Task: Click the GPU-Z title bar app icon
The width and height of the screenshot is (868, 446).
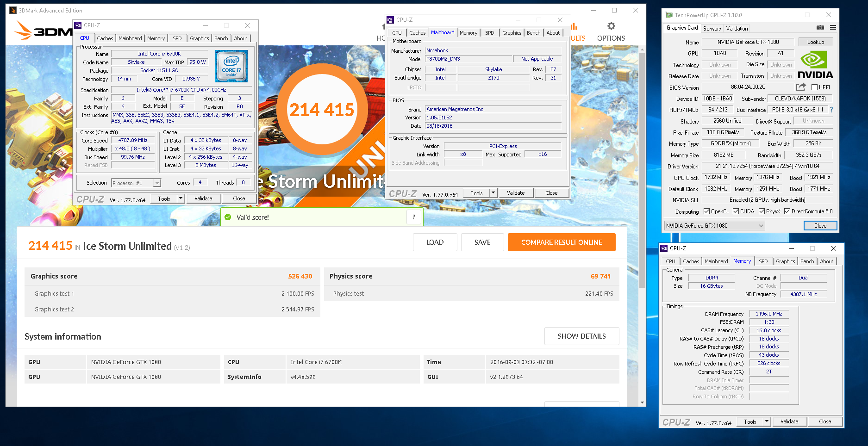Action: pyautogui.click(x=669, y=15)
